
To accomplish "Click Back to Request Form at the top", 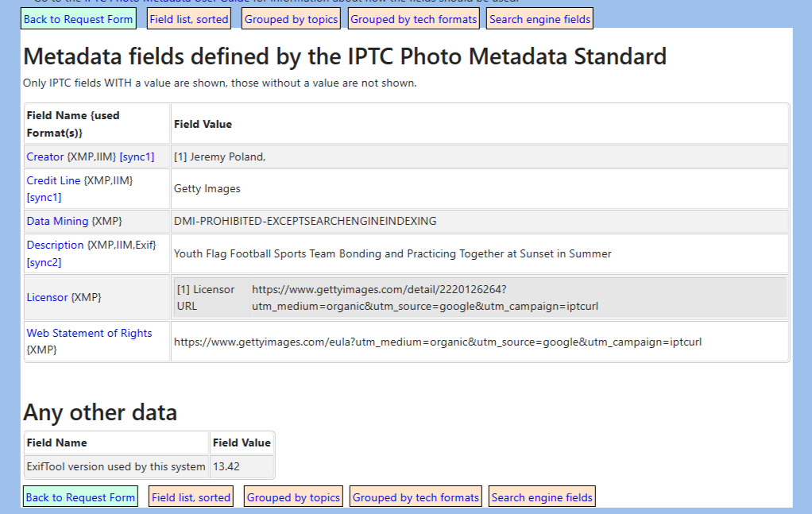I will coord(77,18).
